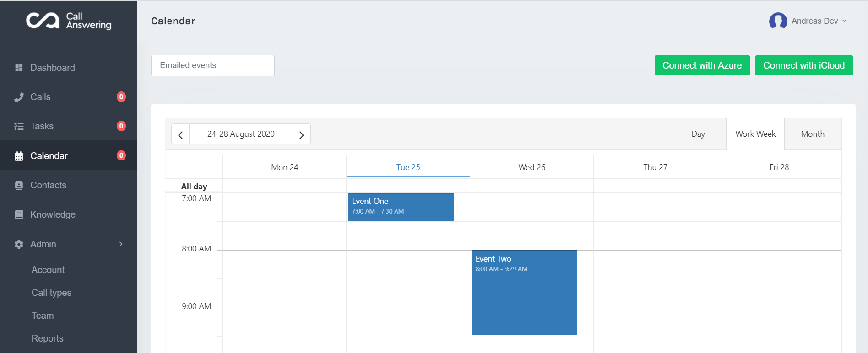Click the Contacts address book icon

tap(19, 185)
